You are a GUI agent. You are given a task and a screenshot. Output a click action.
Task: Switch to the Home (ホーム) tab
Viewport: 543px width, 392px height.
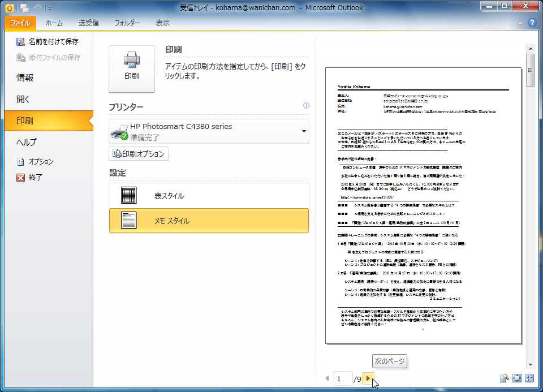[54, 23]
